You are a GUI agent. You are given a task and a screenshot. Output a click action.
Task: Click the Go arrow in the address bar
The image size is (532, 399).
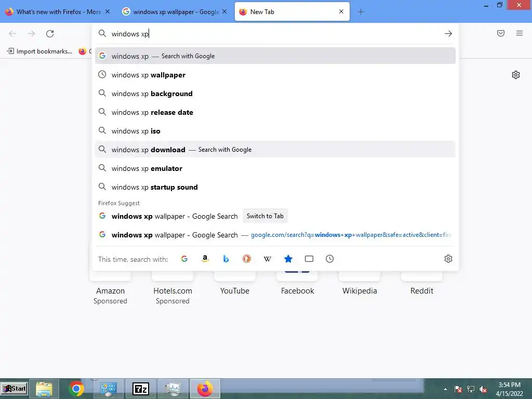click(448, 34)
